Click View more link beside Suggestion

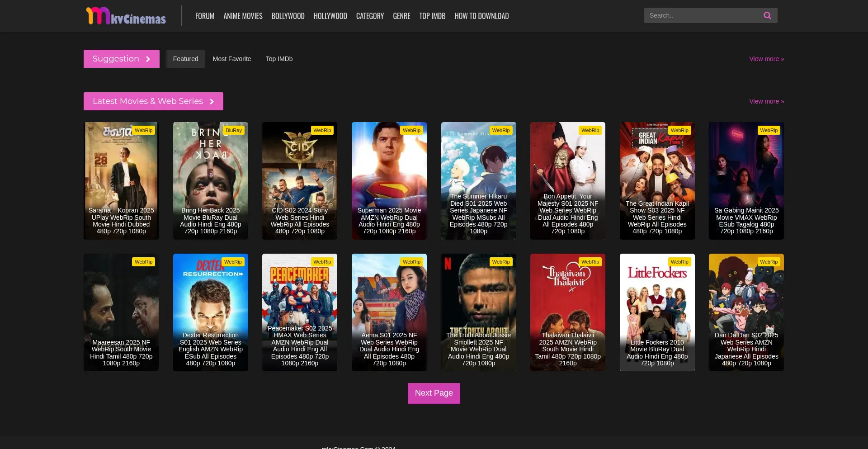click(767, 59)
